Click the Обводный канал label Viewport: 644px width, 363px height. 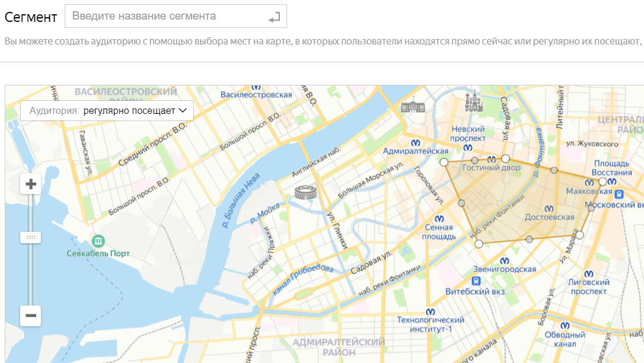565,339
